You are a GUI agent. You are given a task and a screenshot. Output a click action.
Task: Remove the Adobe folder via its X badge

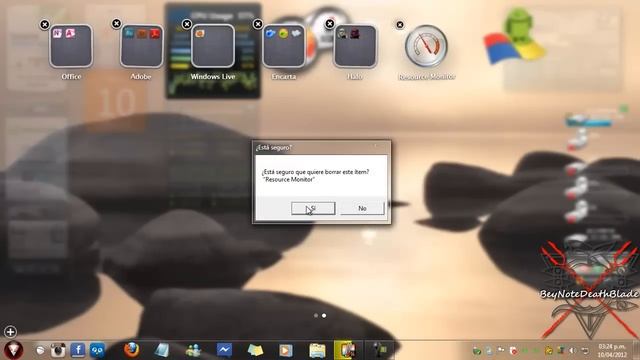[x=116, y=24]
